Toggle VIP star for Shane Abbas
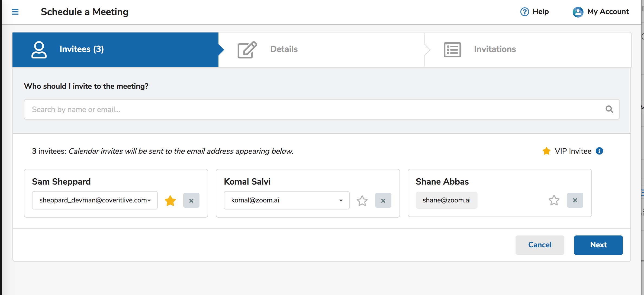The width and height of the screenshot is (644, 295). point(554,201)
